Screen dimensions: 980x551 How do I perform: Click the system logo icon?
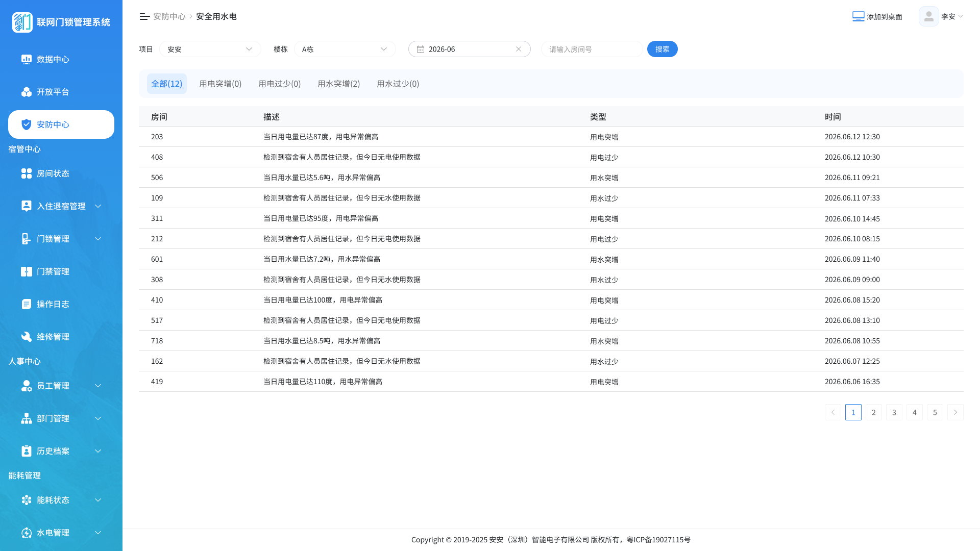[x=22, y=22]
